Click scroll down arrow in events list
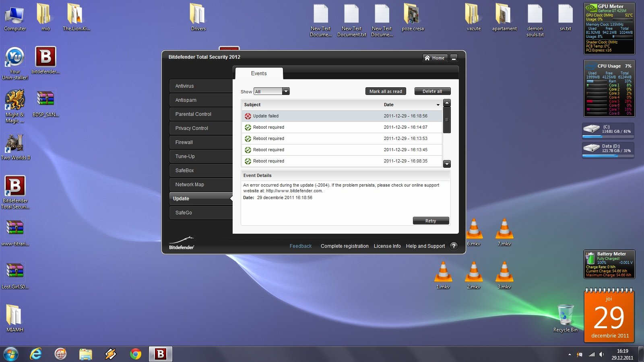The width and height of the screenshot is (644, 362). [447, 164]
